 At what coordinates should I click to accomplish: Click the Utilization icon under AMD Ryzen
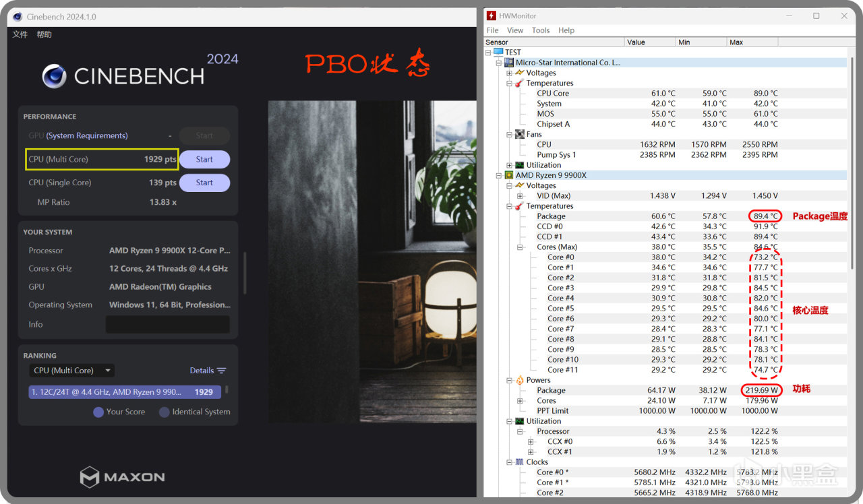520,421
